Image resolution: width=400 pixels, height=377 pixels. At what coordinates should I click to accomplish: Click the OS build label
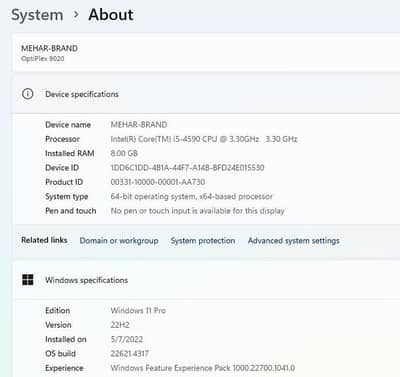[60, 354]
